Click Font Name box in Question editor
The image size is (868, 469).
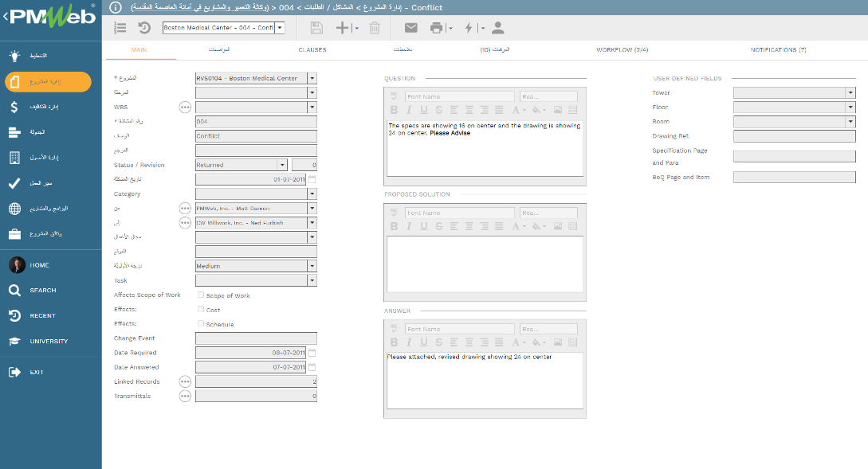pyautogui.click(x=459, y=97)
